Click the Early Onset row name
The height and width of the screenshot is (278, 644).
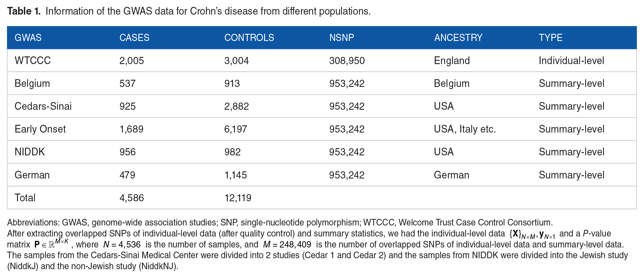pos(40,129)
